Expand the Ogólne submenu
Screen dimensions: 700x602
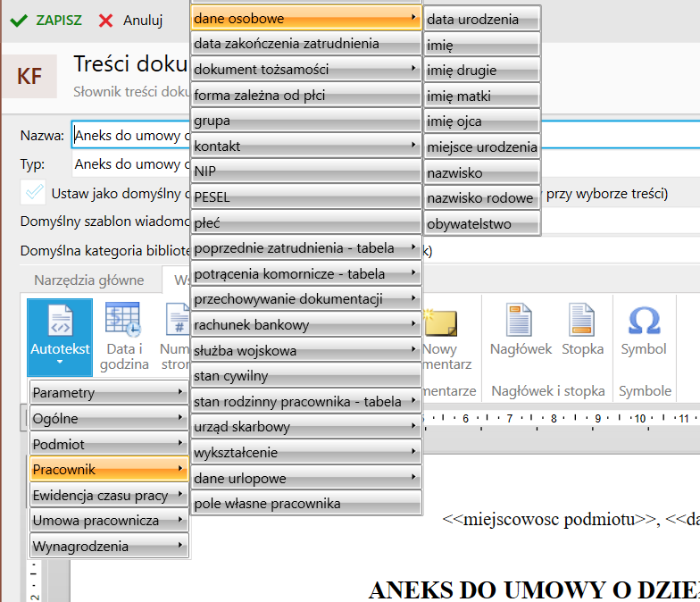point(109,418)
